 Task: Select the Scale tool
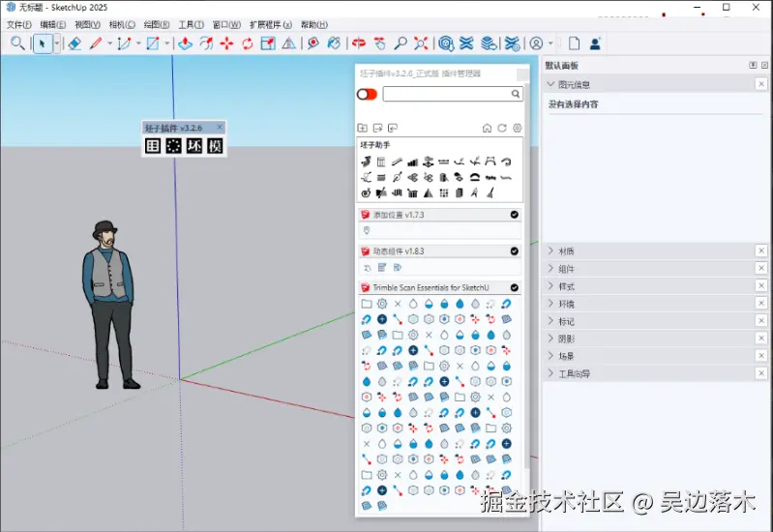pyautogui.click(x=268, y=44)
